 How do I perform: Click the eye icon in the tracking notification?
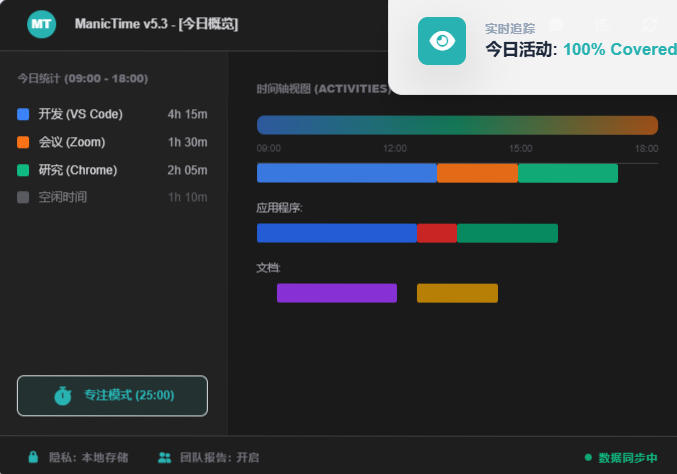click(x=442, y=41)
